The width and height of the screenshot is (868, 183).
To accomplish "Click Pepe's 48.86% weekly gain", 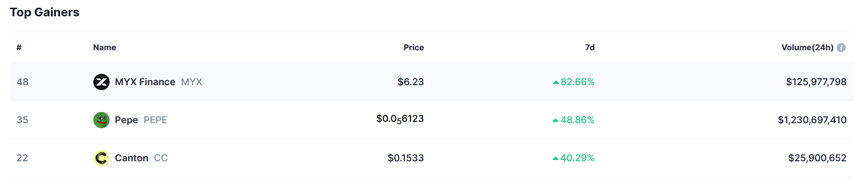I will tap(574, 120).
